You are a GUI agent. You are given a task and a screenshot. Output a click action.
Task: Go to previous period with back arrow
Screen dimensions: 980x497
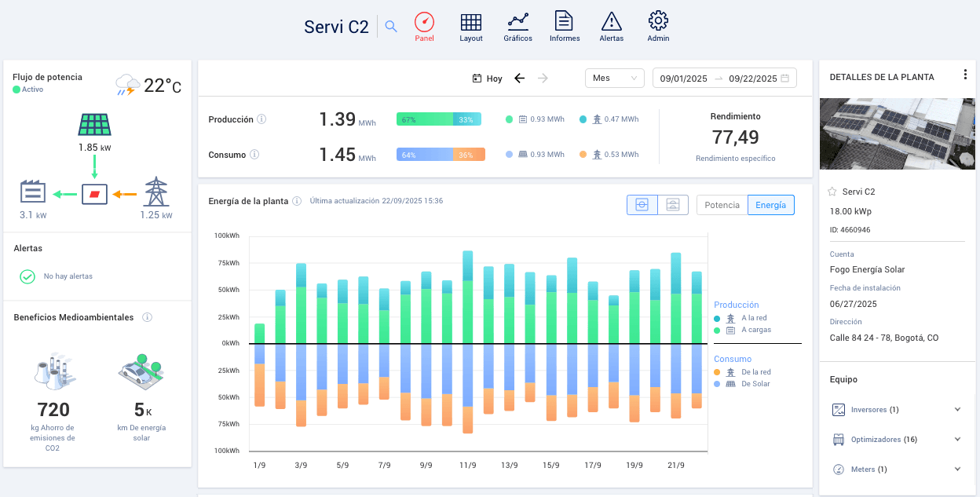point(519,79)
